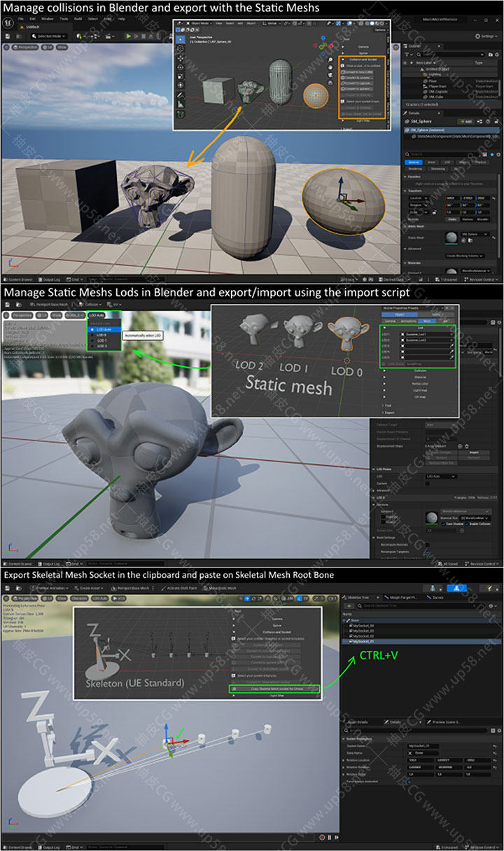Viewport: 504px width, 851px height.
Task: Choose LOD 1 in the LOD menu
Action: pyautogui.click(x=104, y=340)
